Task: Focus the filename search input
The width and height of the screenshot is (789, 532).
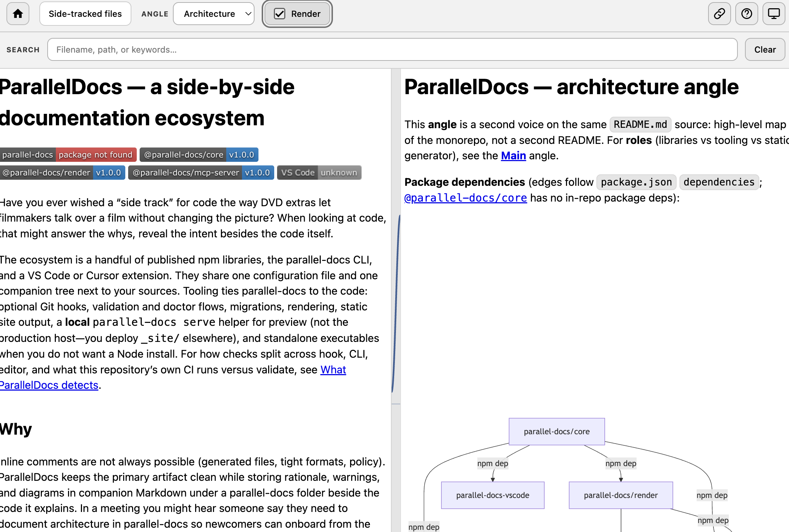Action: pyautogui.click(x=392, y=49)
